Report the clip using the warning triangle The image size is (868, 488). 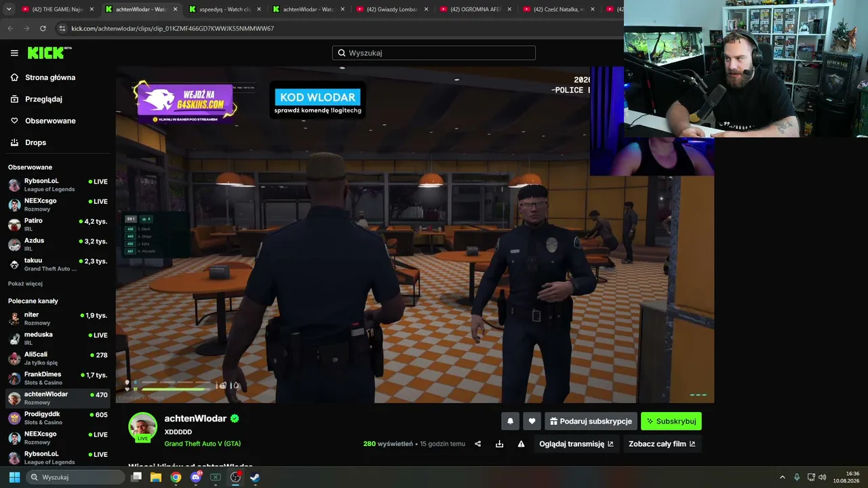(521, 444)
